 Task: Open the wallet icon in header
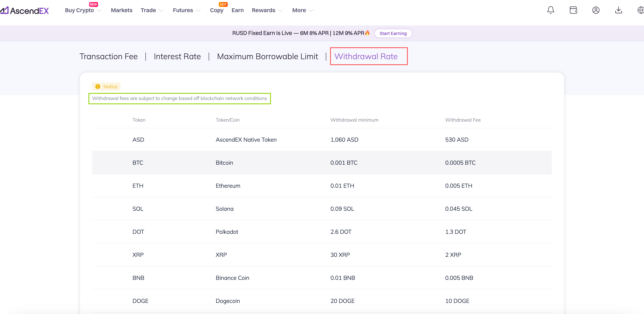573,10
